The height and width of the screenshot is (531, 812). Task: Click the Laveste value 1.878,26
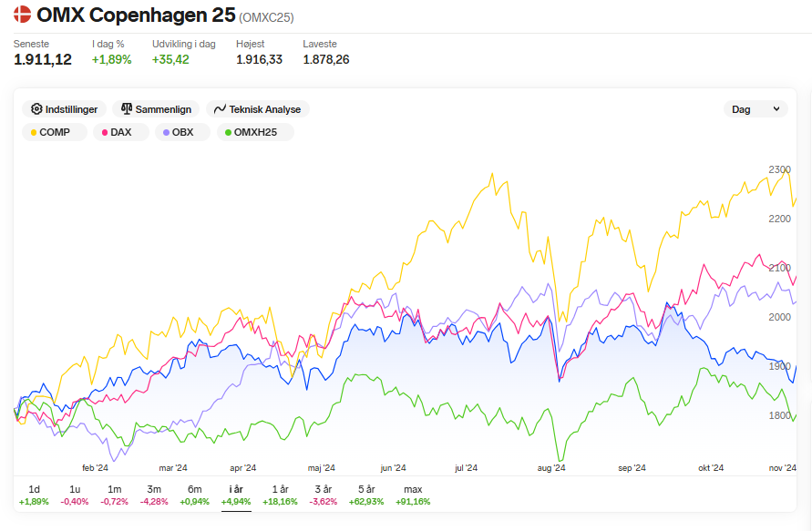click(325, 59)
